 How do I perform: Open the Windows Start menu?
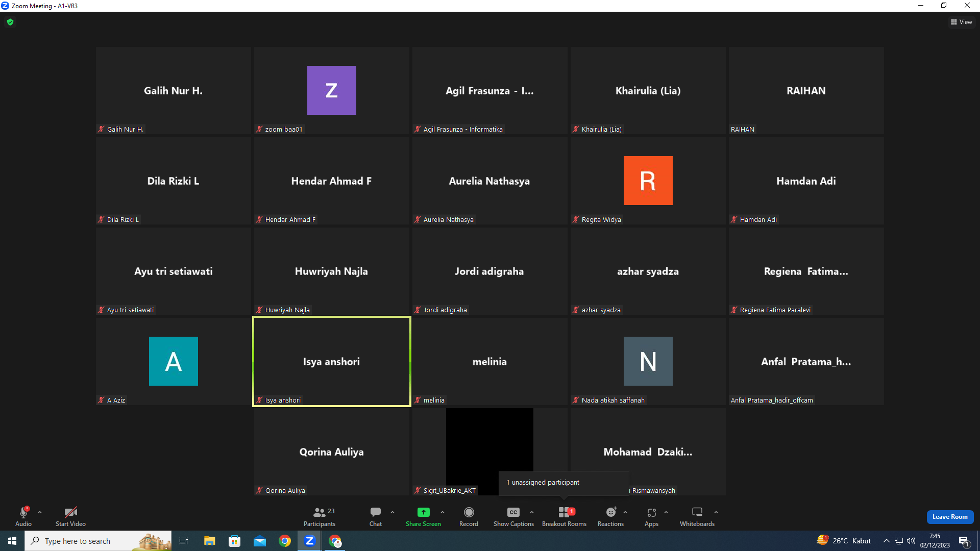pos(12,541)
